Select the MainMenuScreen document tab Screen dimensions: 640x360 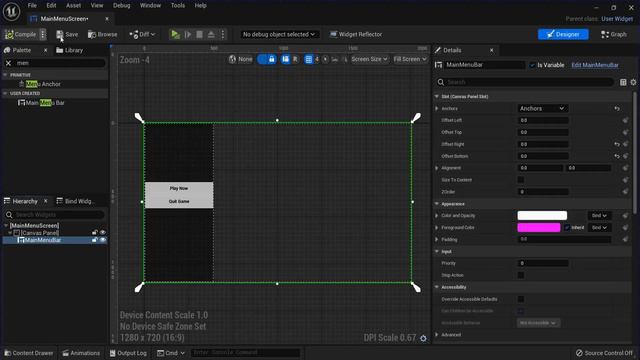[x=64, y=19]
